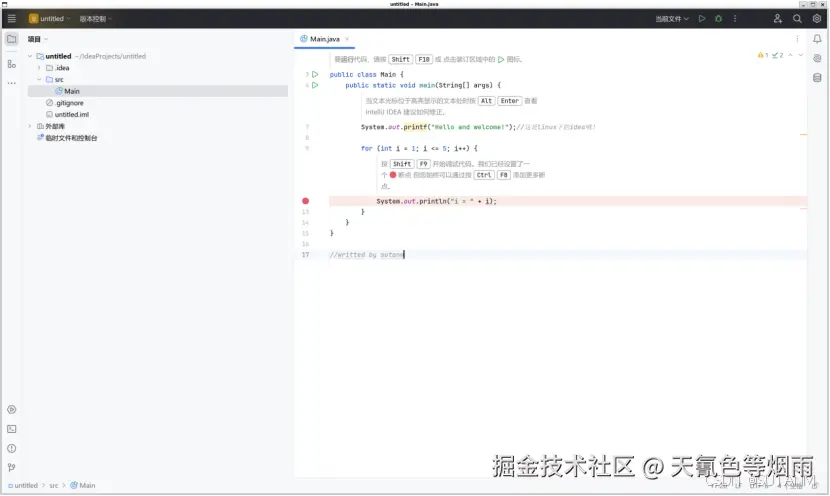The image size is (830, 496).
Task: Click src in the breadcrumb bar
Action: tap(53, 485)
